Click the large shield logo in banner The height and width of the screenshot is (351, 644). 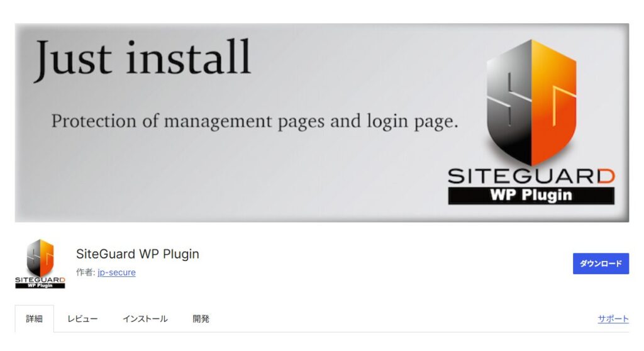click(x=531, y=103)
